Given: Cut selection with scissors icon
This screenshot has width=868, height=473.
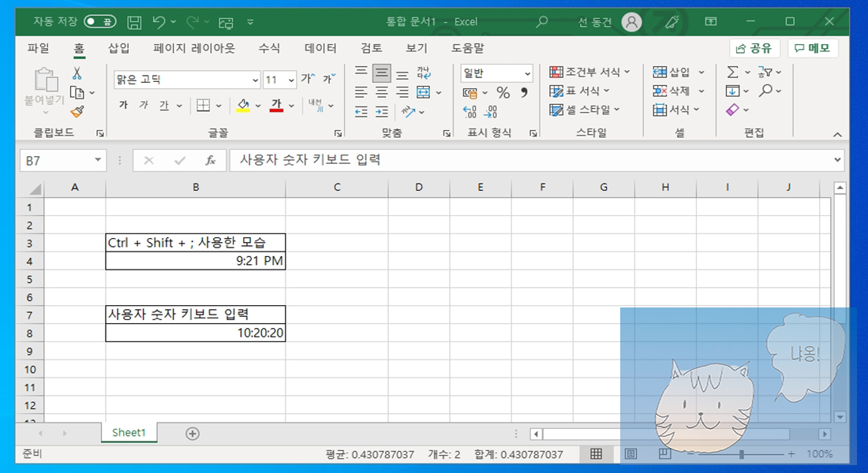Looking at the screenshot, I should click(x=77, y=73).
